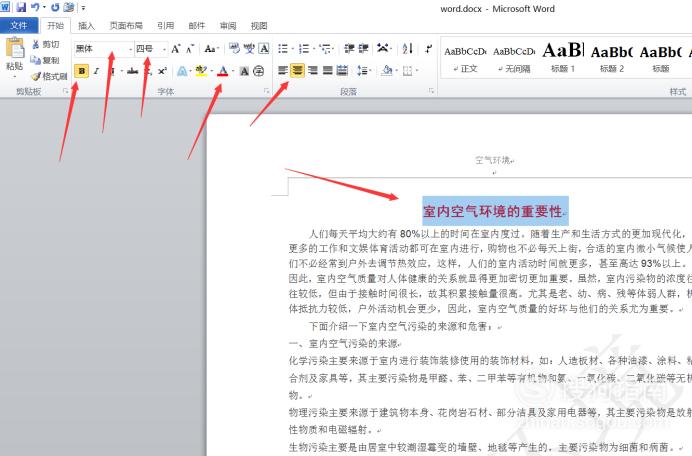This screenshot has width=692, height=456.
Task: Open the Paragraph dialog launcher beside 段落
Action: 431,91
